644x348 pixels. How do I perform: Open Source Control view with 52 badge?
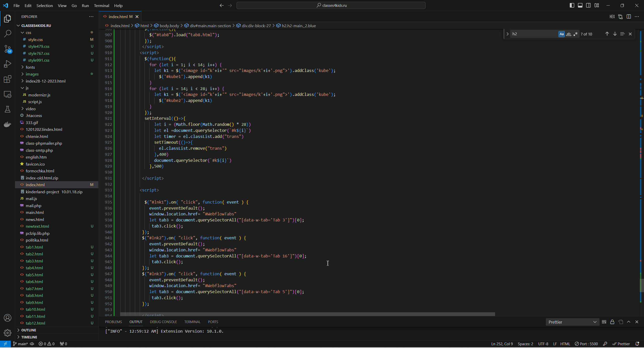coord(8,49)
